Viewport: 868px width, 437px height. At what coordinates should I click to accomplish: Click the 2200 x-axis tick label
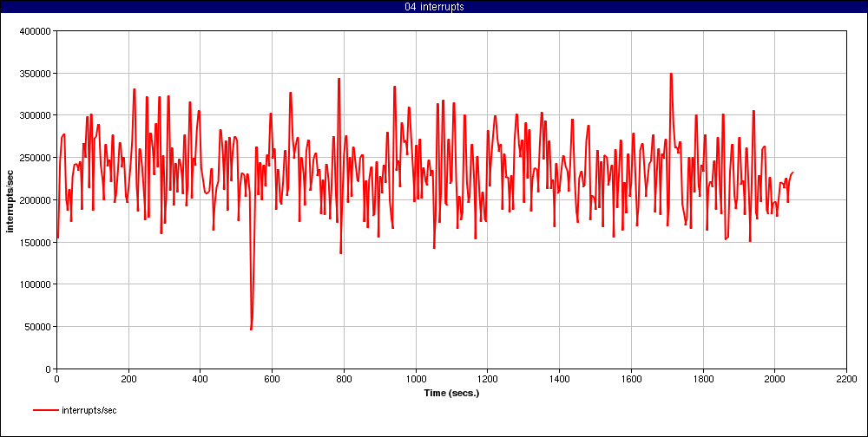pos(846,378)
